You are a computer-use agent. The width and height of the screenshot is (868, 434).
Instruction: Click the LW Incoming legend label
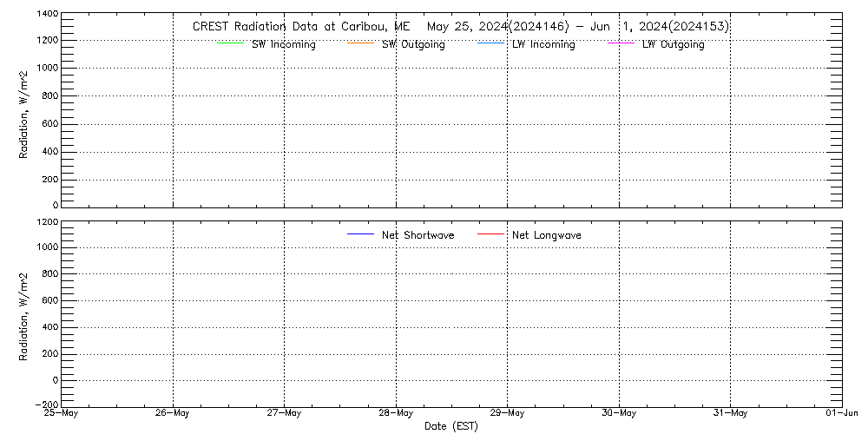[543, 45]
